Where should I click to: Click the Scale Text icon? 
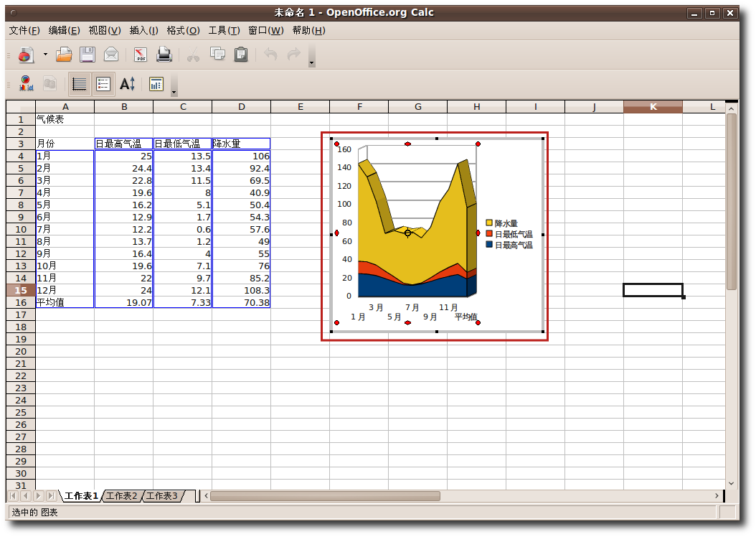(x=127, y=84)
